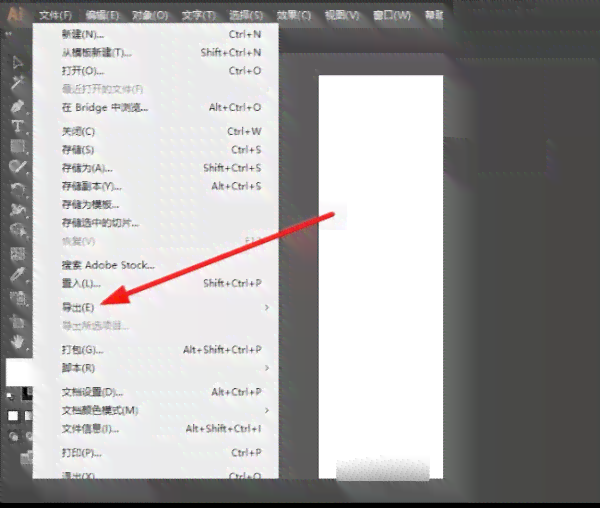Viewport: 600px width, 508px height.
Task: Open the 编辑(E) menu
Action: click(x=102, y=15)
